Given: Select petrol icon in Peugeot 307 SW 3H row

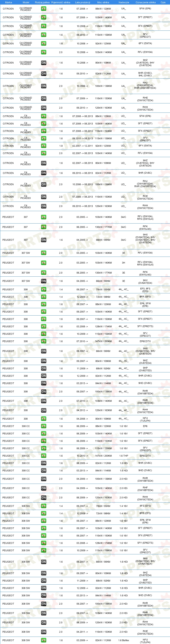Looking at the screenshot, I should (x=43, y=263).
